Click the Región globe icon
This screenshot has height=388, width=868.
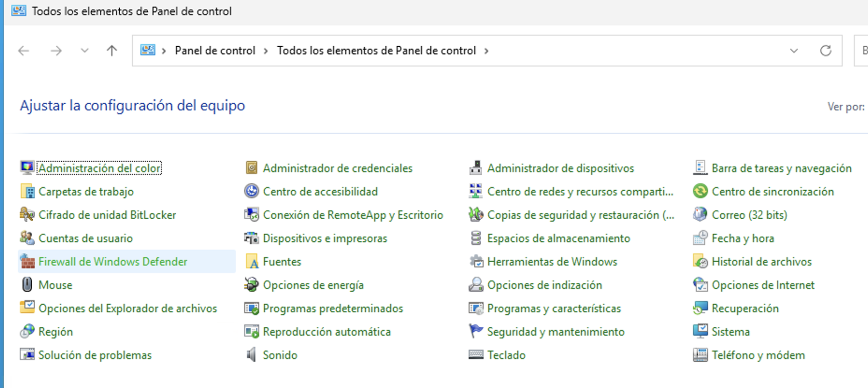(28, 332)
